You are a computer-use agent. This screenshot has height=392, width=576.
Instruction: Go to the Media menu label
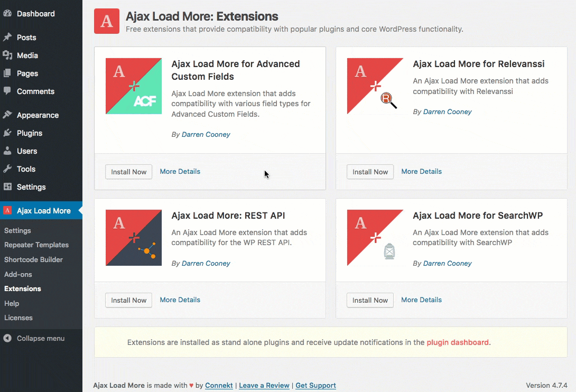point(27,55)
